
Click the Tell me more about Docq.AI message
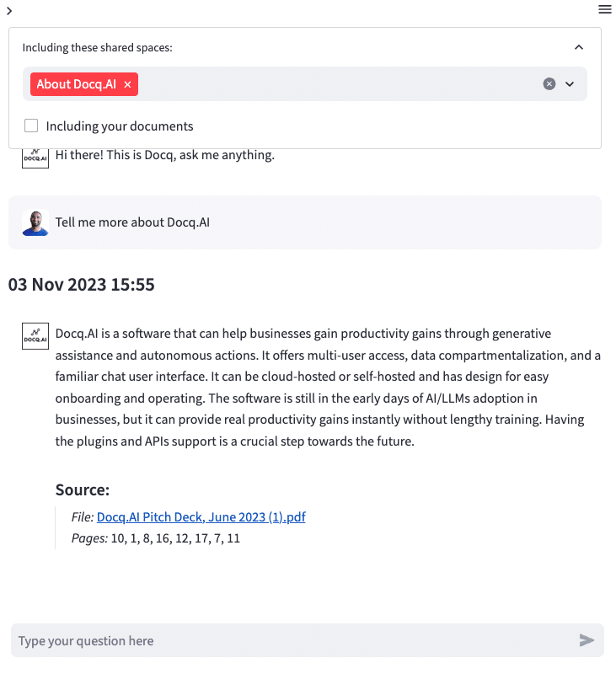click(x=132, y=222)
